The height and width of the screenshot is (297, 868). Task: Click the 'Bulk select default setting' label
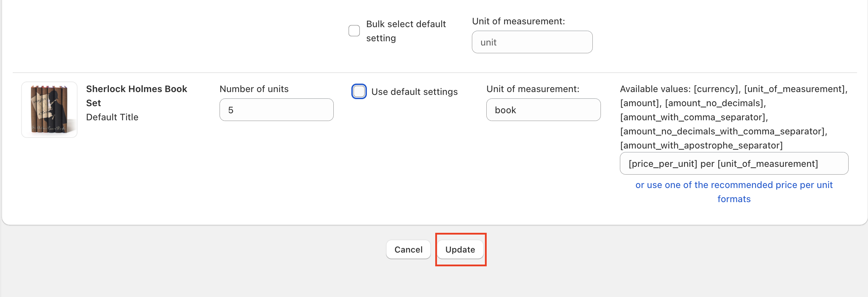click(406, 31)
